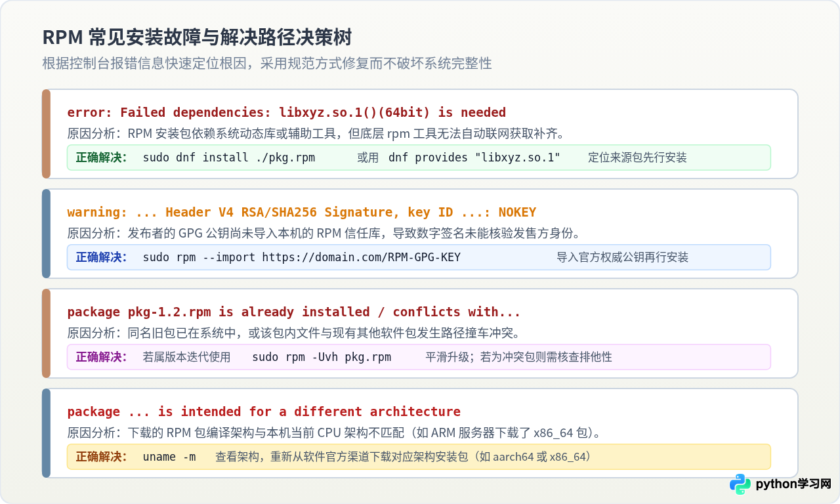Click the note "导入官方权威公钥再行安装"

coord(623,257)
